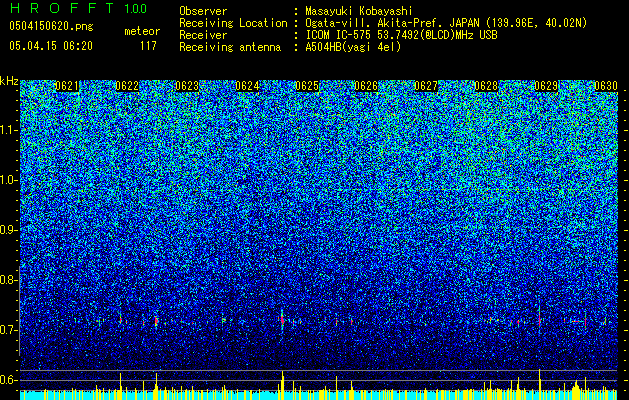This screenshot has width=629, height=400.
Task: Click the 0.7 kHz axis label
Action: (x=8, y=330)
